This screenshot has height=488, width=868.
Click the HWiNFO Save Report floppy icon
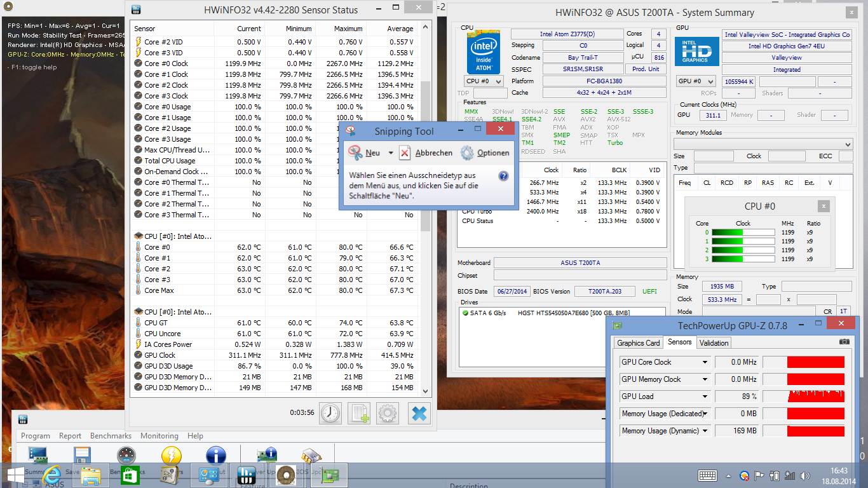point(82,455)
